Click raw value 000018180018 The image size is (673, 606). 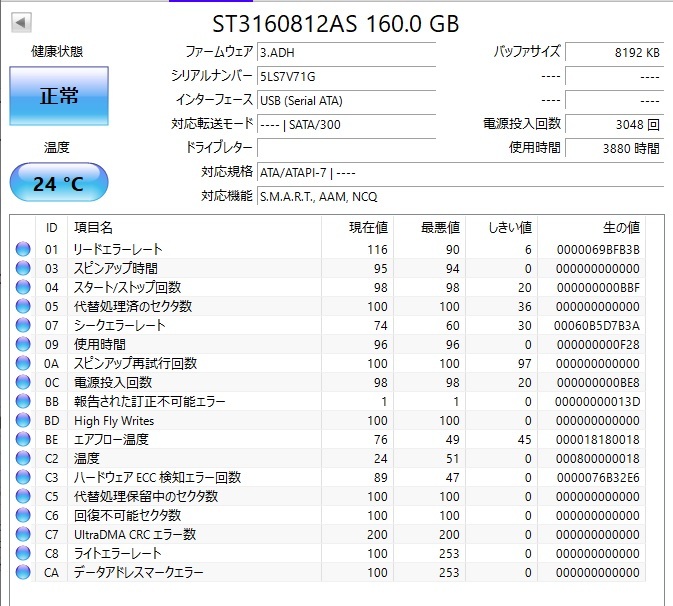tap(597, 440)
